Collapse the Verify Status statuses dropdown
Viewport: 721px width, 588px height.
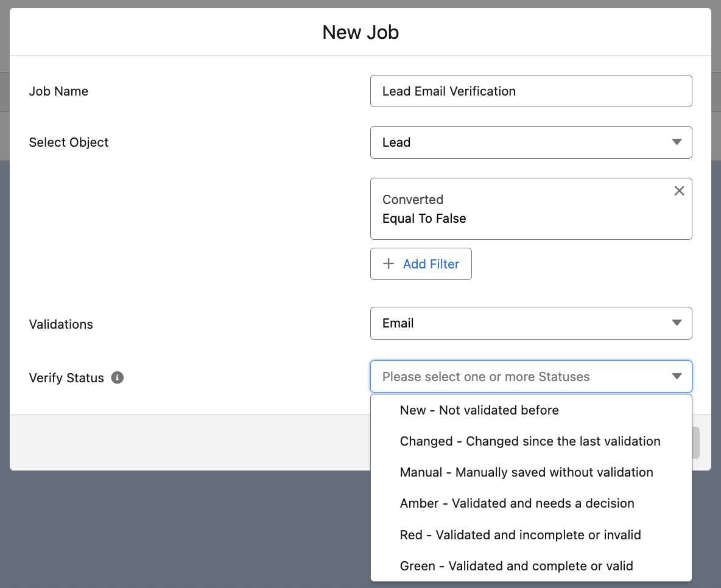677,377
